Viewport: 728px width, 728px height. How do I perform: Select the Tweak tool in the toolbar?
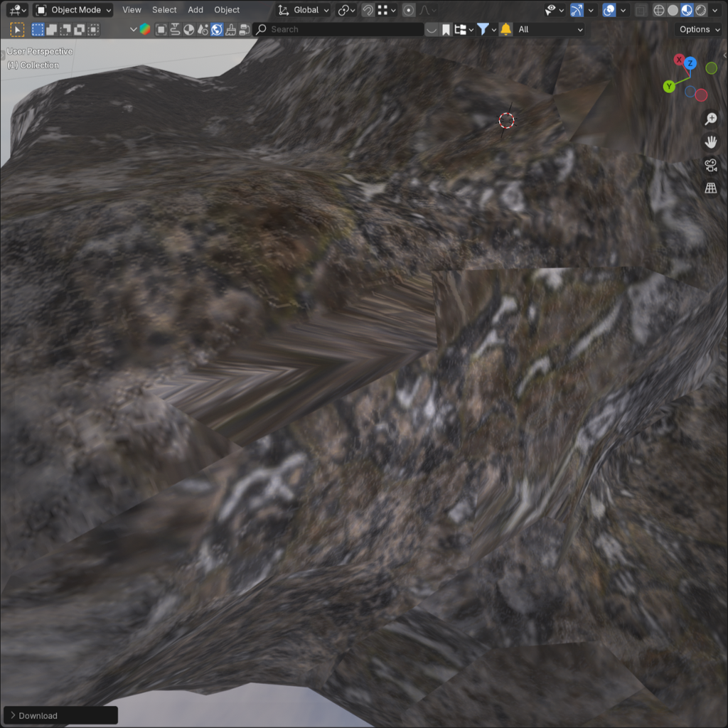coord(16,29)
